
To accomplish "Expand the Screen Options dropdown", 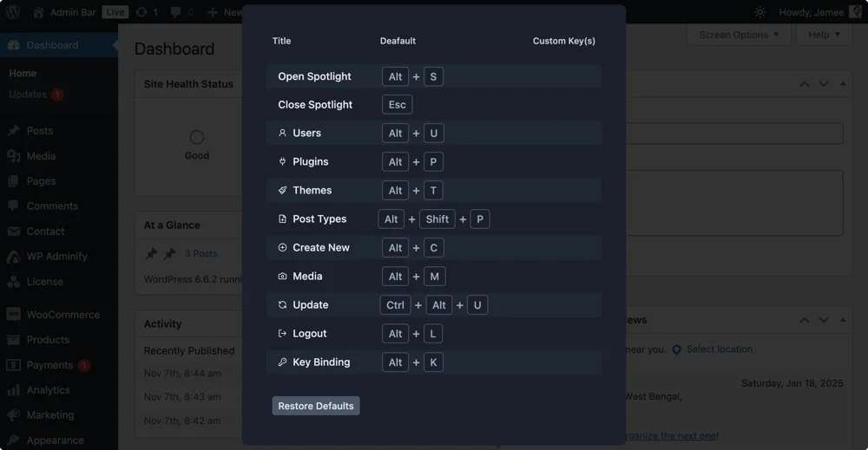I will 739,35.
